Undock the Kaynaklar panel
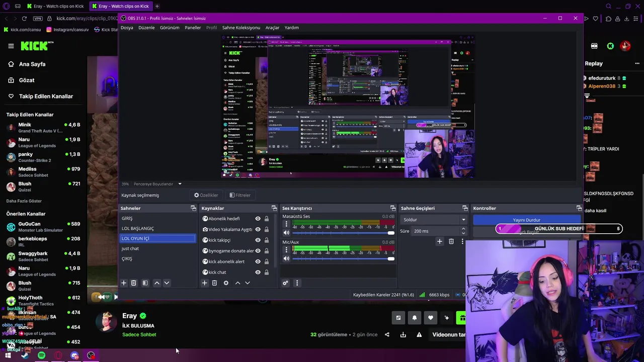The height and width of the screenshot is (362, 644). coord(274,208)
